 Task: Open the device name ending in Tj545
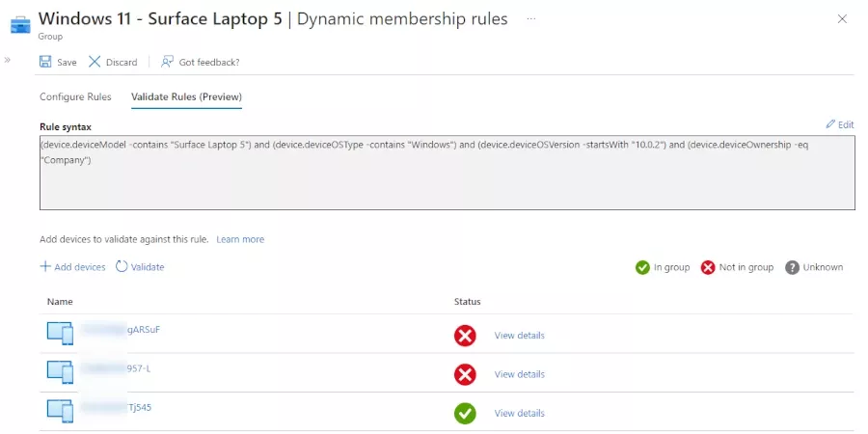coord(116,407)
